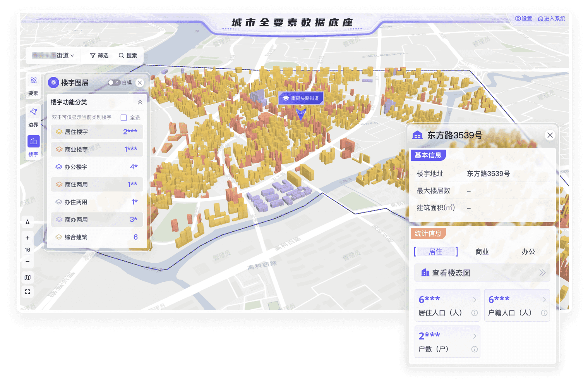
Task: Toggle the 白模 white model switch
Action: (114, 83)
